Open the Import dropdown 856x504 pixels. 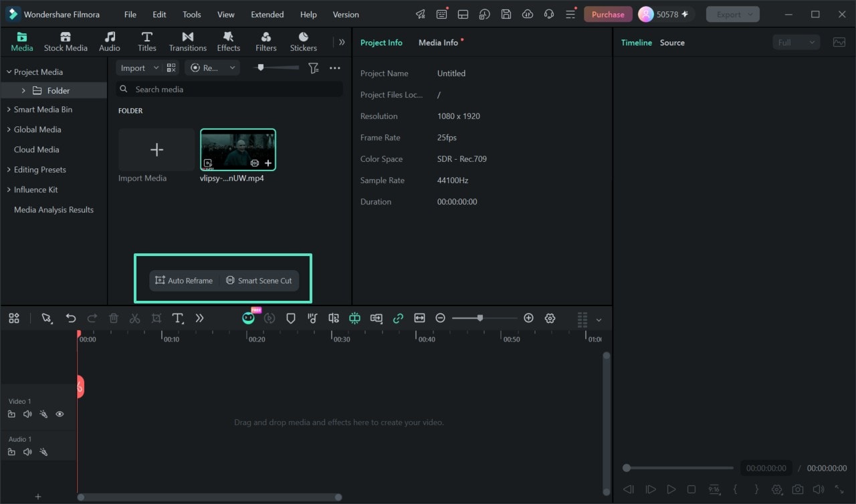[139, 68]
